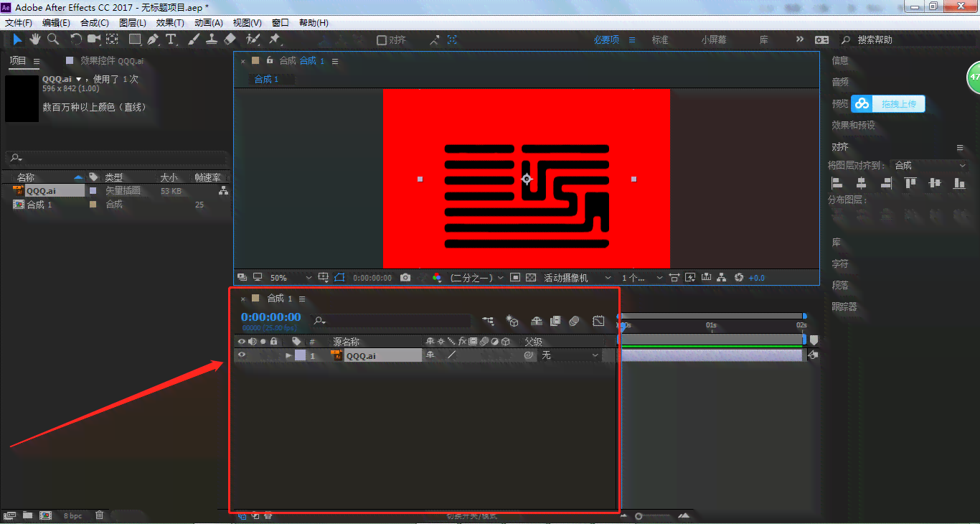Open the 将图层对齐到 合成 dropdown

point(929,165)
